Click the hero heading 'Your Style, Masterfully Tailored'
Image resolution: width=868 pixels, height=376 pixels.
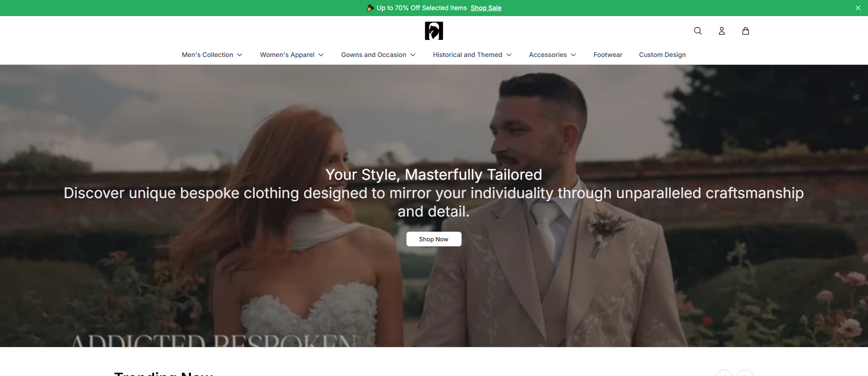point(434,175)
